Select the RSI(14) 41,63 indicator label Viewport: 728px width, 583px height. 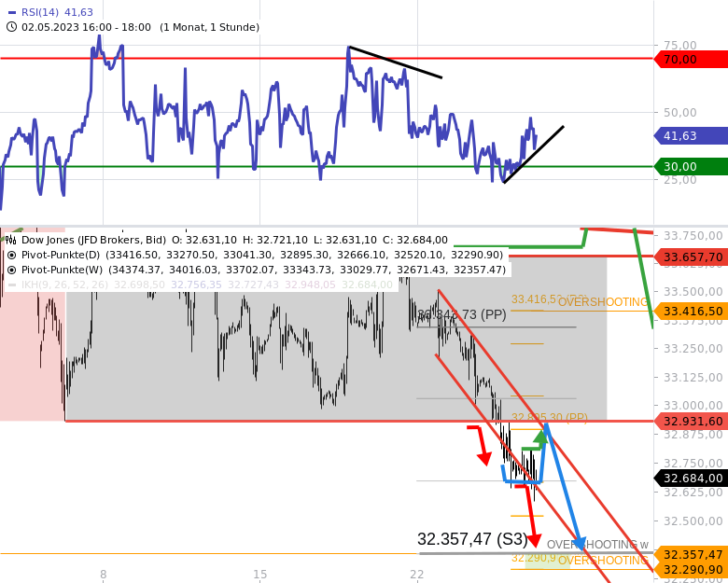[x=57, y=12]
